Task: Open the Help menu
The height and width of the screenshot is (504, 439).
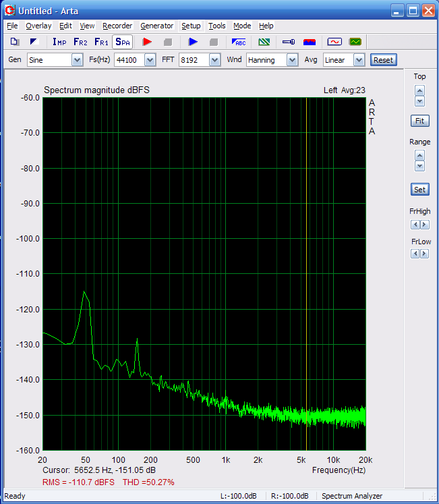Action: click(266, 26)
